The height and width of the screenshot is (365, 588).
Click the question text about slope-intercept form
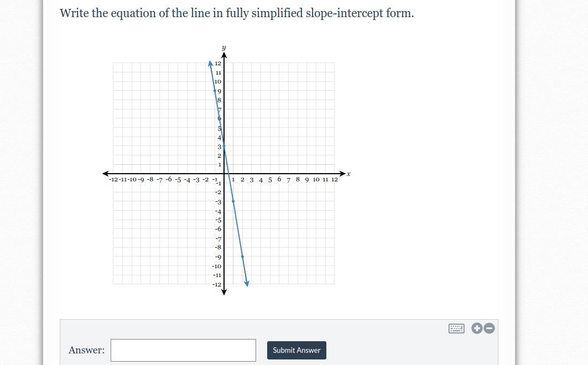pyautogui.click(x=237, y=13)
